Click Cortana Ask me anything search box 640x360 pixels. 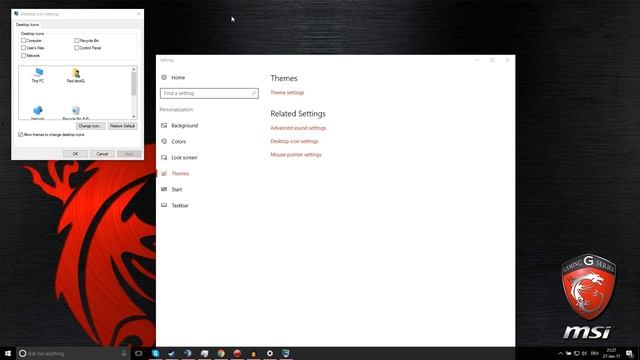coord(73,353)
